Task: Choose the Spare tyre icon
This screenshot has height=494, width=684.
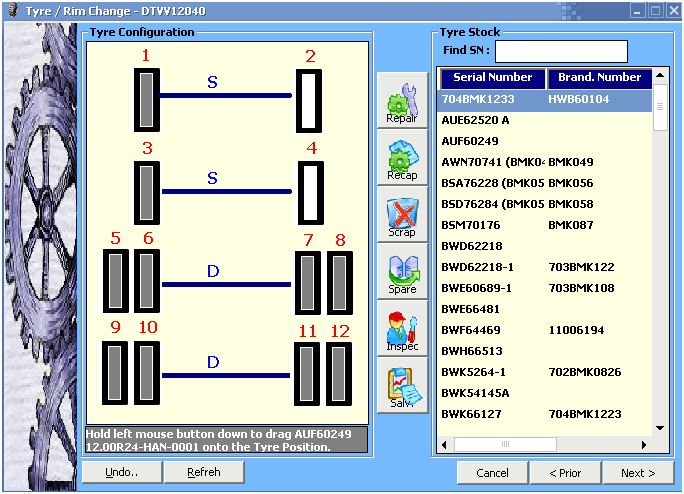Action: [x=401, y=271]
